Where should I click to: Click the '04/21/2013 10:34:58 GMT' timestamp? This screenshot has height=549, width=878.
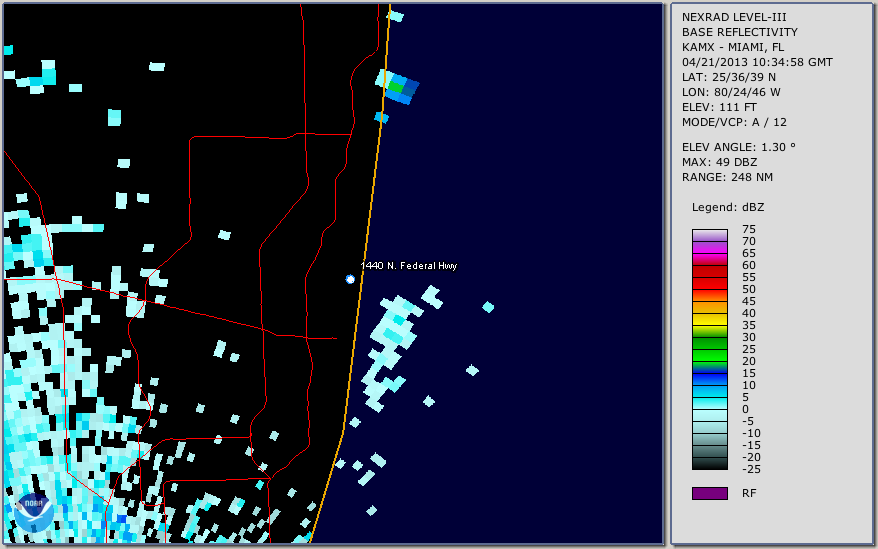[757, 62]
